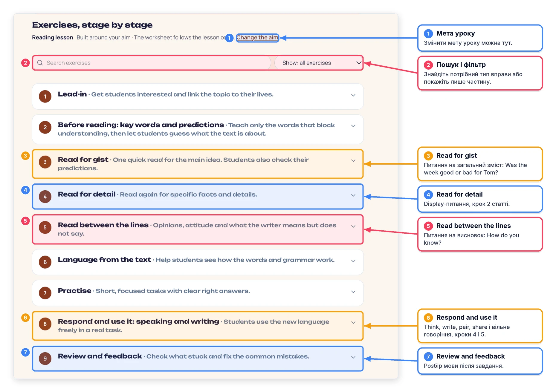Click into the Search exercises field
The height and width of the screenshot is (392, 556).
pos(152,63)
